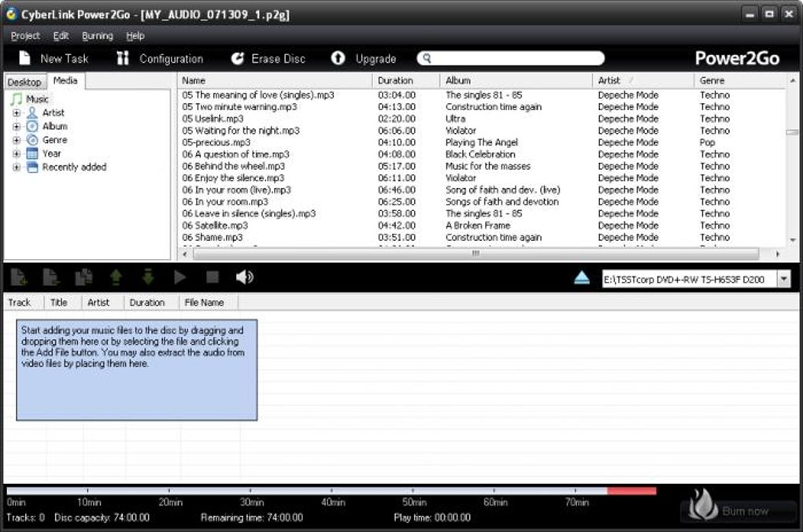Screen dimensions: 803x532
Task: Sort by the Album column header
Action: point(516,80)
